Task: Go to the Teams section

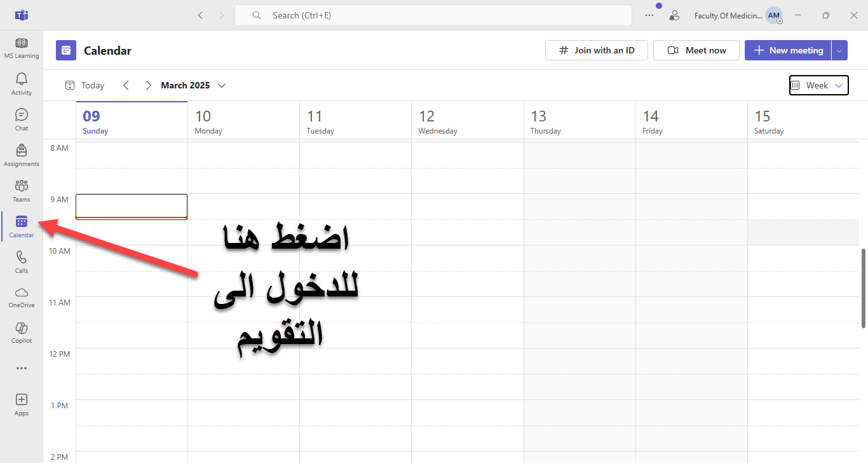Action: pos(22,190)
